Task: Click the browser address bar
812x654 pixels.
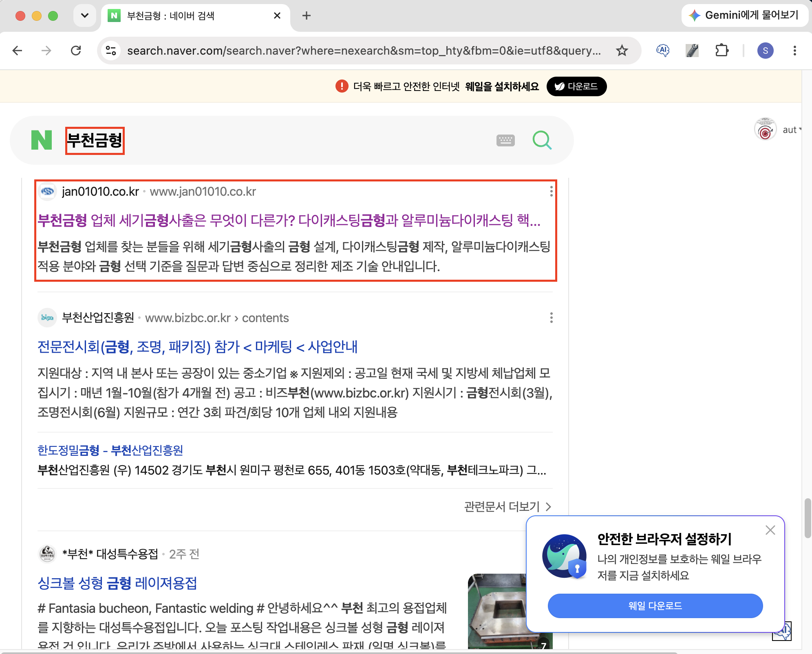Action: click(364, 51)
